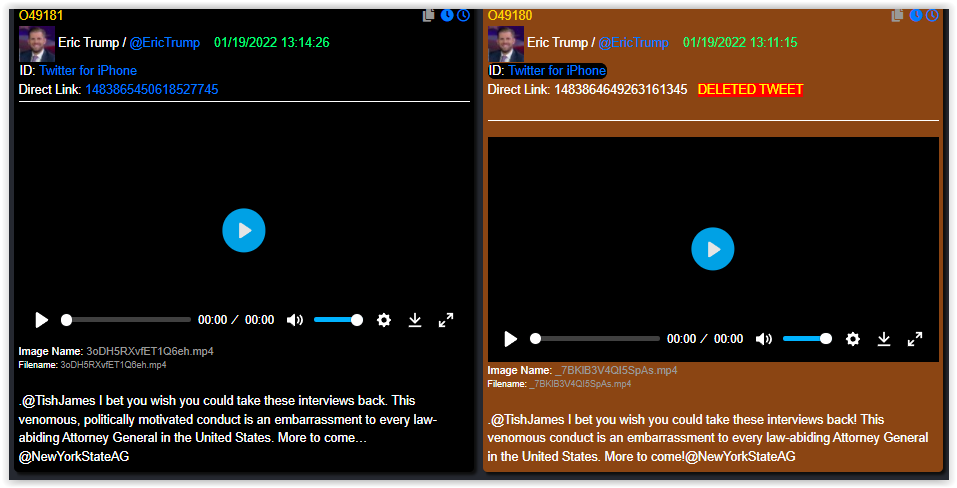Click the outline clock icon on card O49180
This screenshot has height=488, width=957.
tap(933, 15)
